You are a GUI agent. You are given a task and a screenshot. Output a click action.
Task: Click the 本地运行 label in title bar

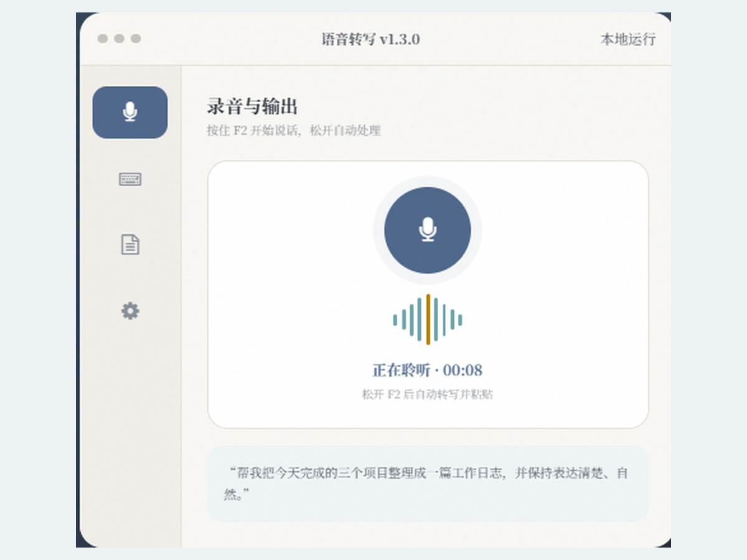click(x=628, y=39)
